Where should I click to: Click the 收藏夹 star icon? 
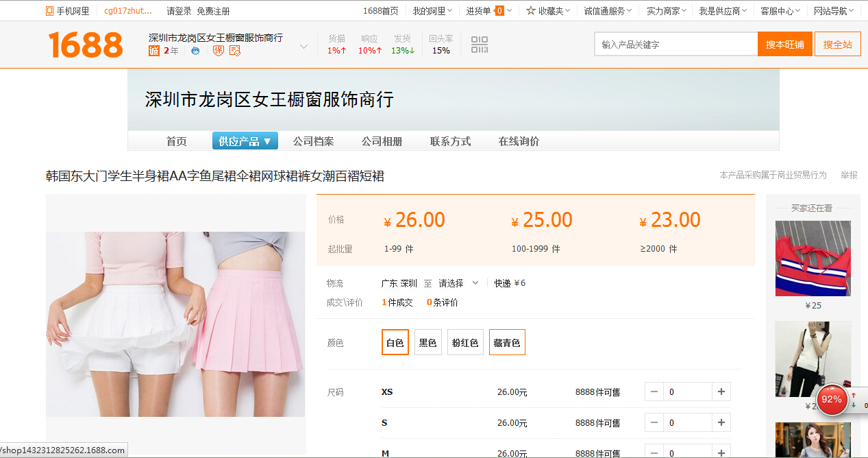coord(531,11)
